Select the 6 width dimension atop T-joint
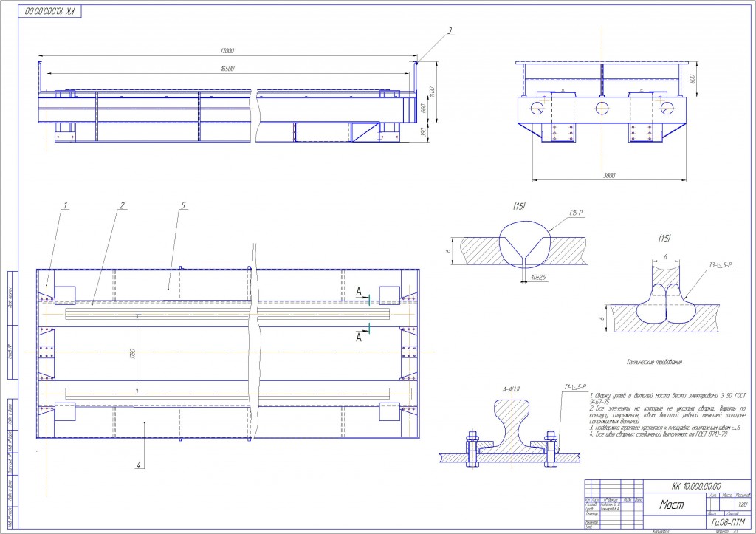Screen dimensions: 756x534 coord(666,256)
